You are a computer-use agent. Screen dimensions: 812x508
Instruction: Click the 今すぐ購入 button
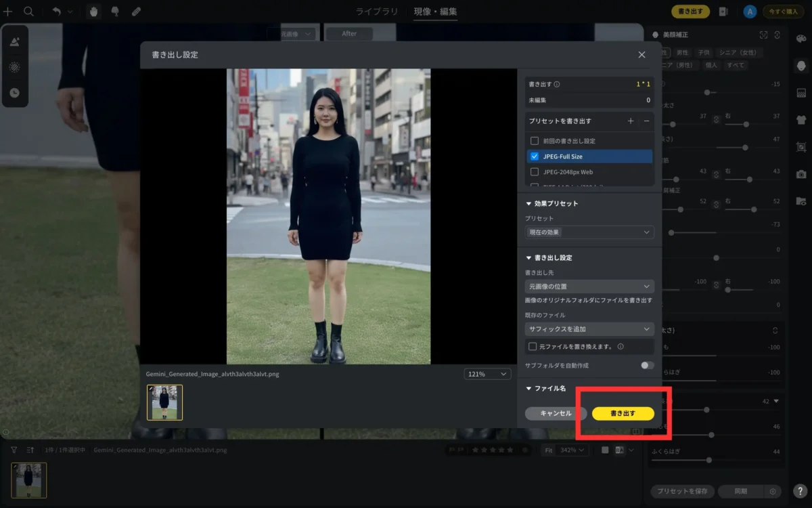point(784,12)
